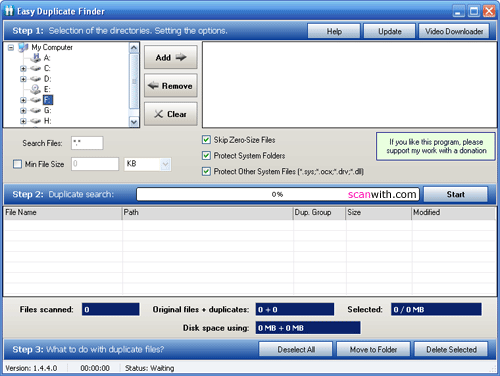Click the Easy Duplicate Finder title icon
500x376 pixels.
coord(9,11)
